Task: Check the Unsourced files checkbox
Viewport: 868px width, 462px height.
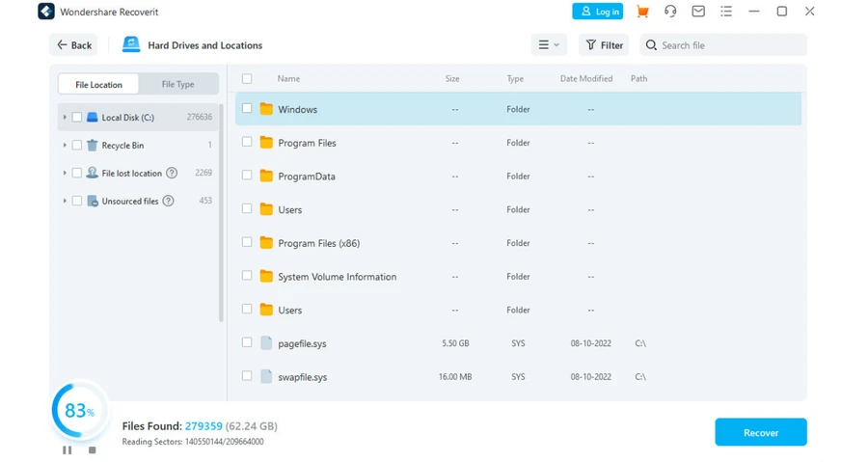Action: [77, 201]
